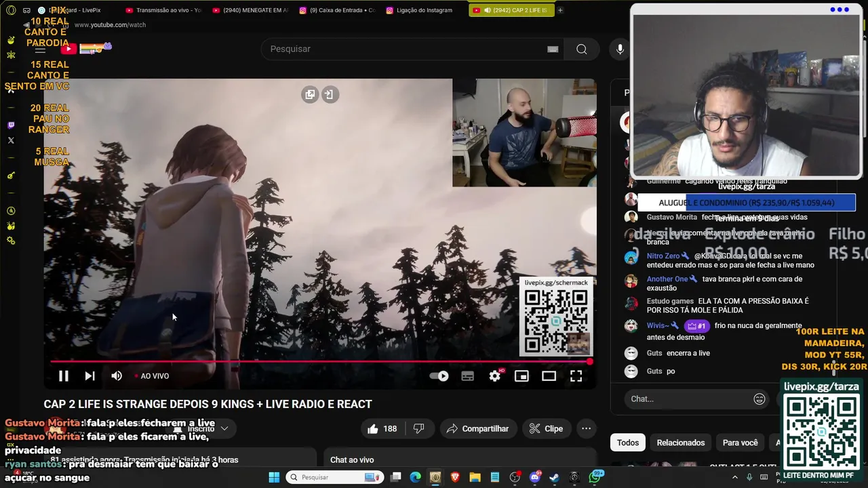Viewport: 868px width, 488px height.
Task: Click the YouTube search magnifier button
Action: click(582, 49)
